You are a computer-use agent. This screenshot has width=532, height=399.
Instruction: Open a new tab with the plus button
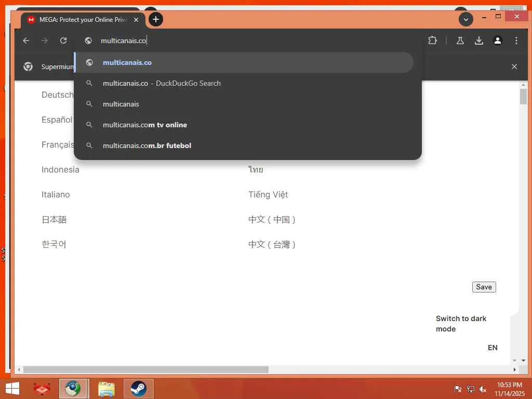click(x=156, y=19)
